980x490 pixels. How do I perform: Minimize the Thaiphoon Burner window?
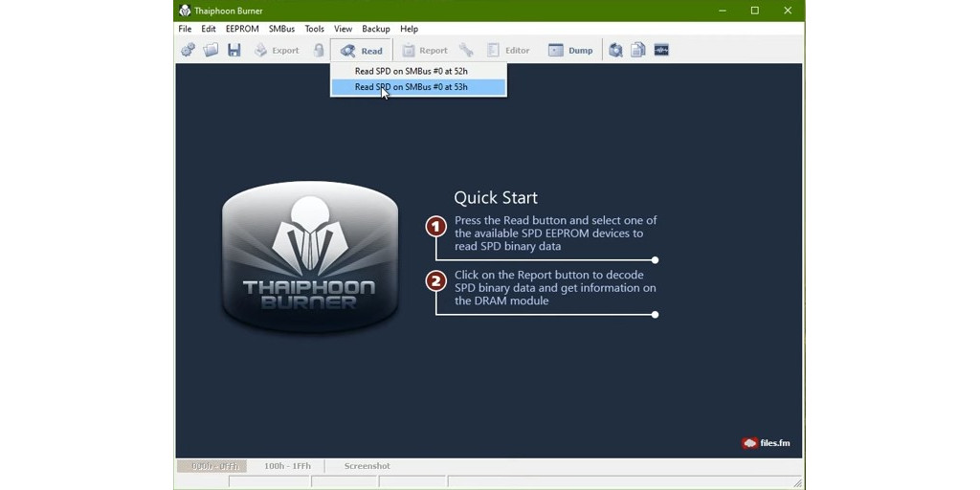(x=723, y=11)
